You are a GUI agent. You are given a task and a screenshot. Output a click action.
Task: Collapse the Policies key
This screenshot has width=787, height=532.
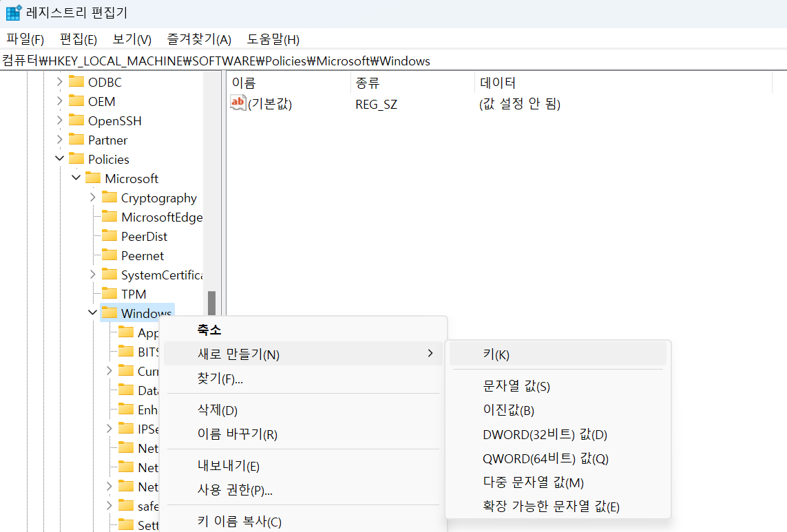point(60,158)
